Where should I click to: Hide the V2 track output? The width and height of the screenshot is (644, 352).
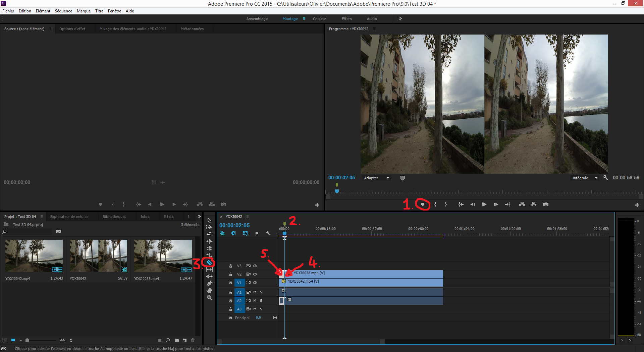click(255, 274)
